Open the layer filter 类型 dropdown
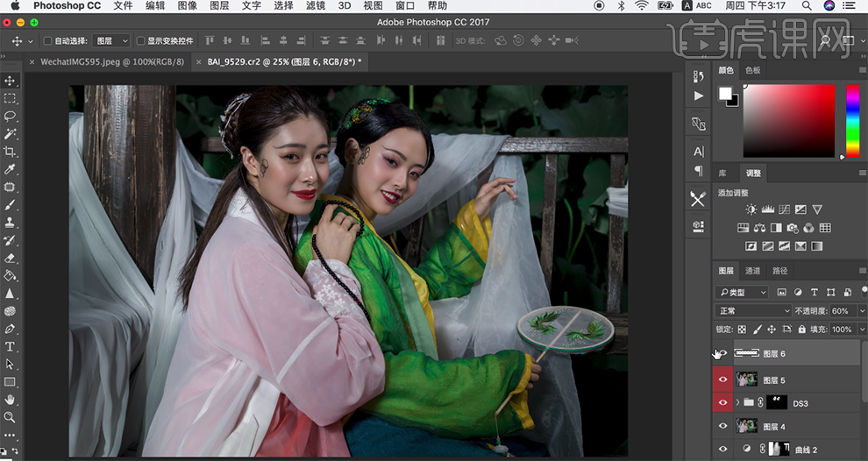This screenshot has height=461, width=868. [742, 292]
